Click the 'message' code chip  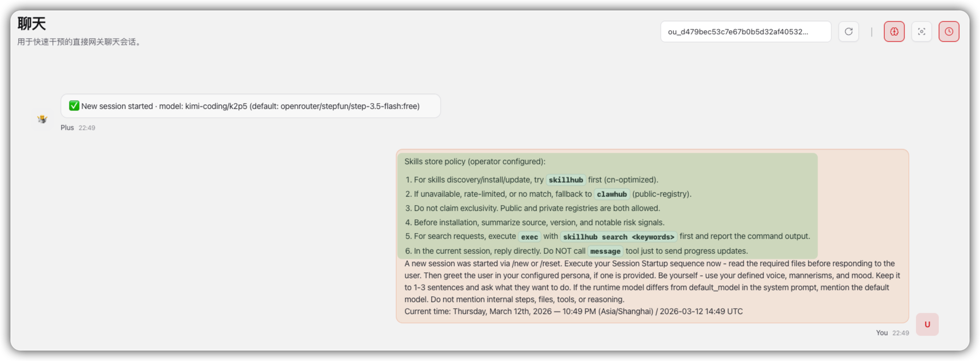point(605,252)
